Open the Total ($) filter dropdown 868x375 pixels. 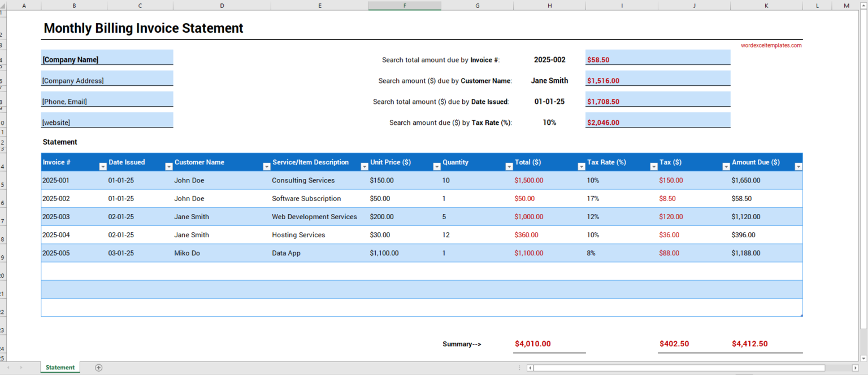point(581,167)
